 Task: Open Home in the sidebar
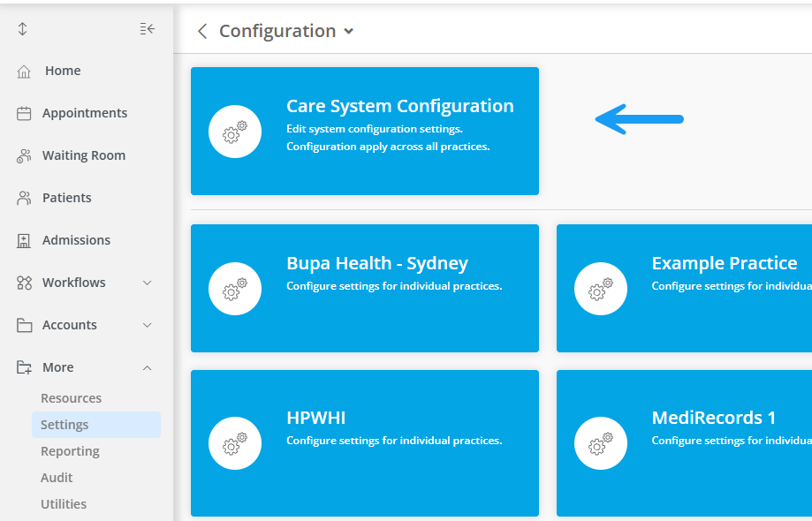click(63, 71)
